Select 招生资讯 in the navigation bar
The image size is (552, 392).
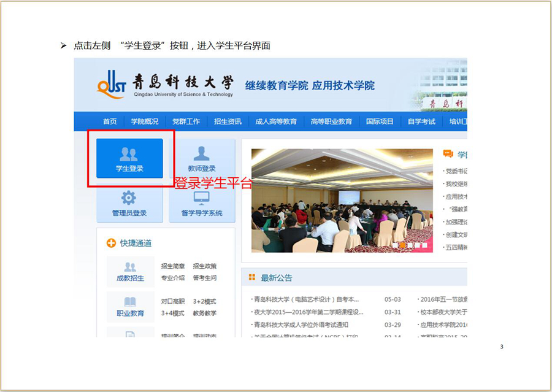click(x=228, y=121)
